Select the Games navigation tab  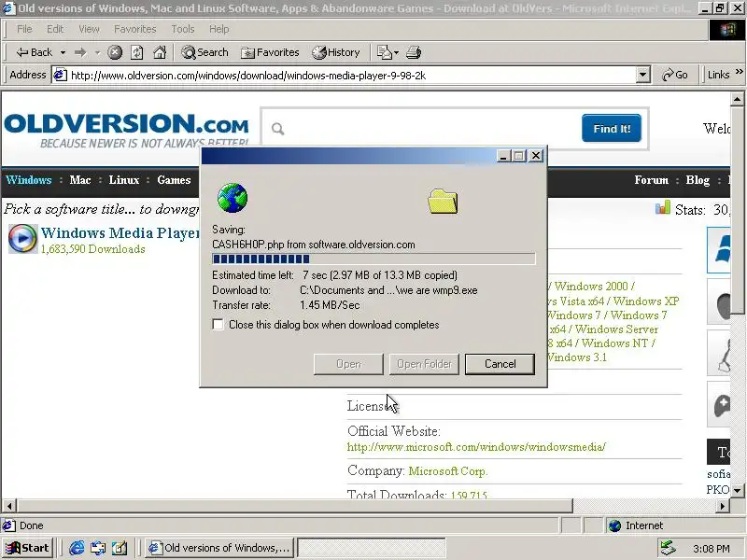[174, 180]
